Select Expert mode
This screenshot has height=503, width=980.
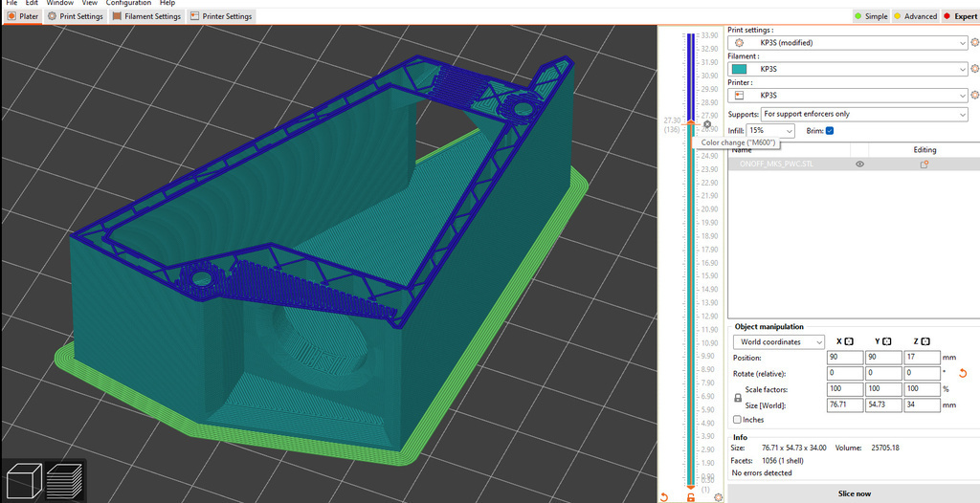960,16
